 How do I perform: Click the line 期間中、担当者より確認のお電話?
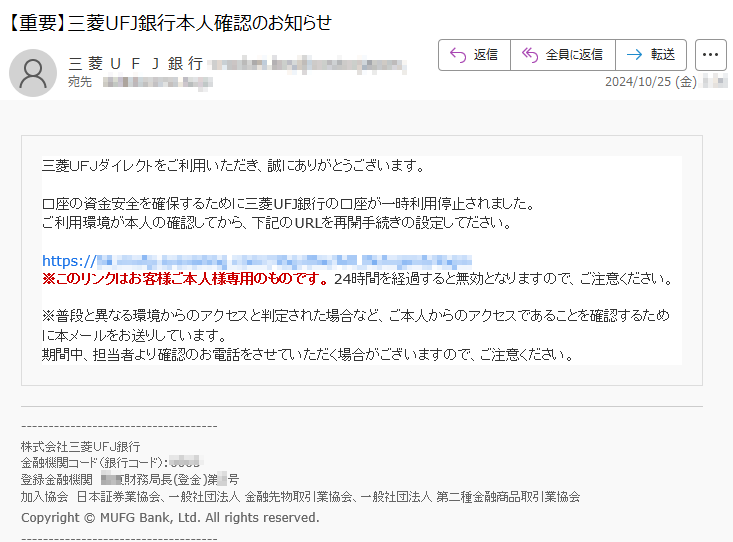308,355
